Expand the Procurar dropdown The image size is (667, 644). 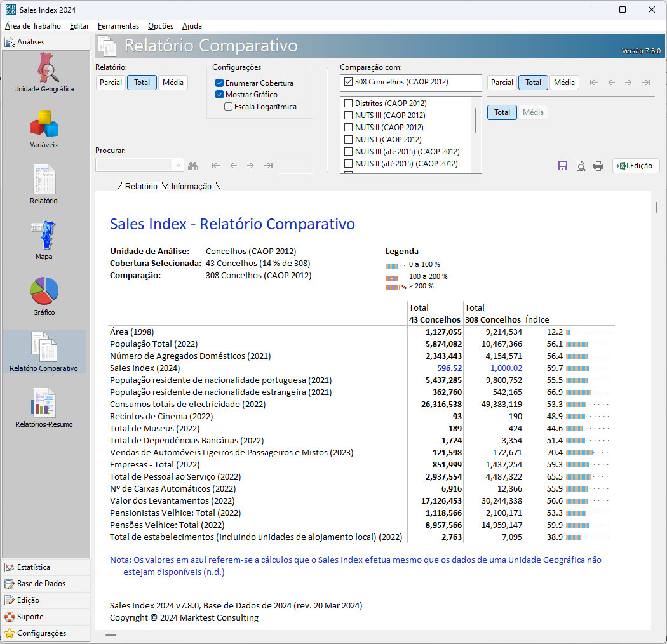(178, 166)
